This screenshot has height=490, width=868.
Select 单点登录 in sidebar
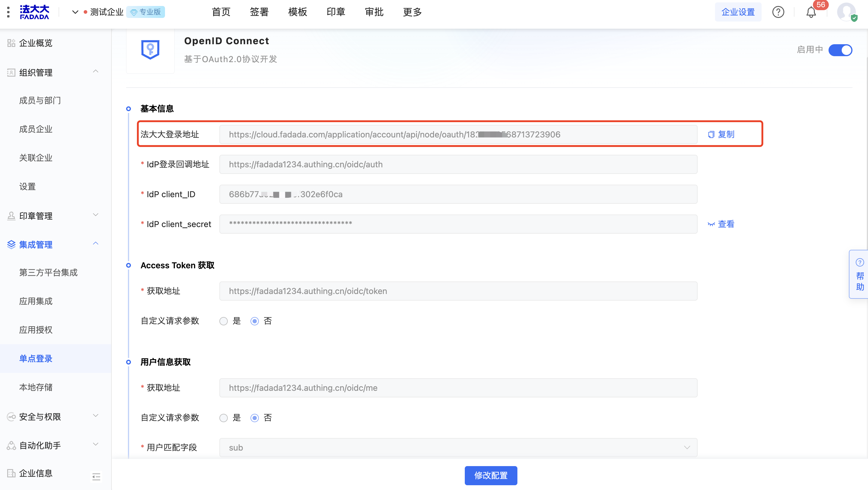[x=56, y=359]
